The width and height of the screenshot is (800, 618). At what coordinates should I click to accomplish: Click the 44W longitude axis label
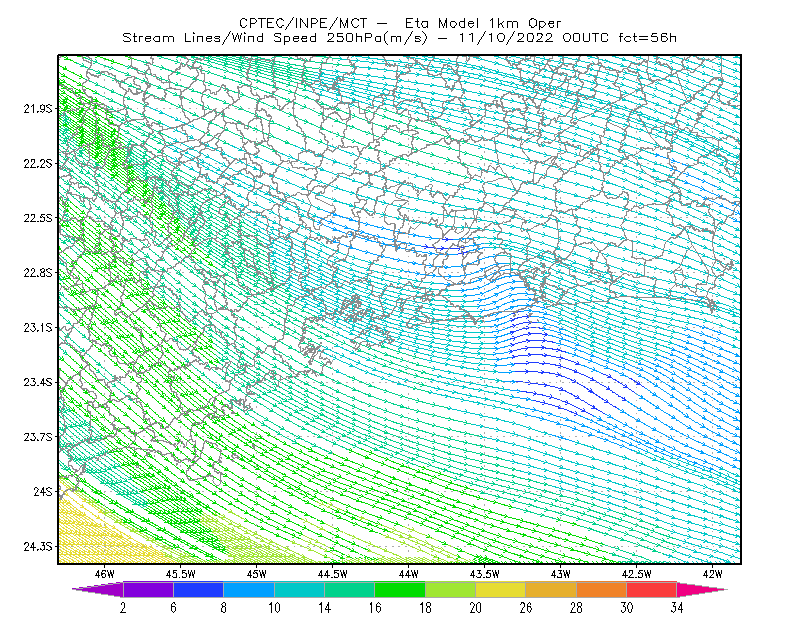(x=409, y=574)
